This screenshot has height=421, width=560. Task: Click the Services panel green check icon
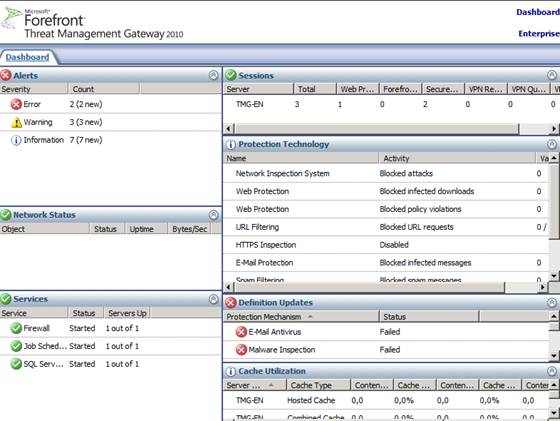[x=6, y=299]
